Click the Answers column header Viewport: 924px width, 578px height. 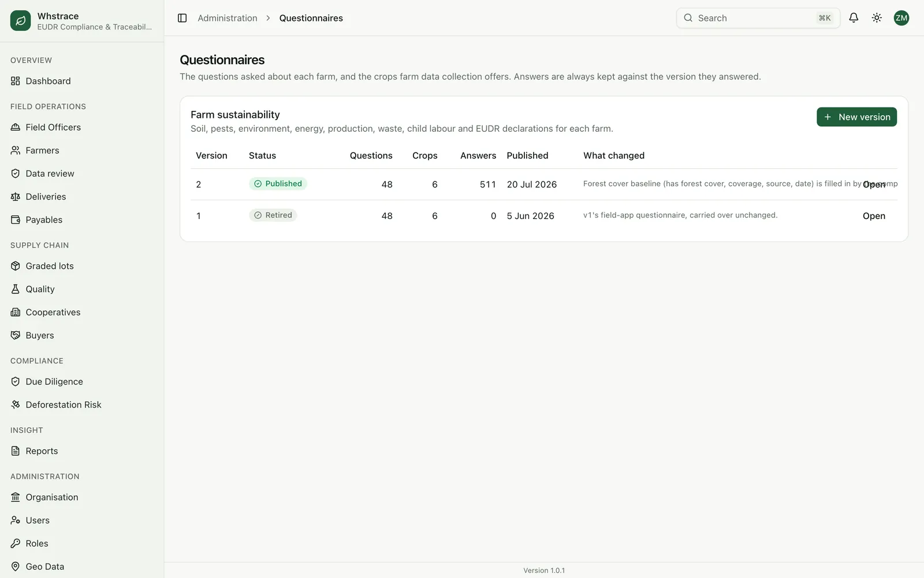(478, 155)
